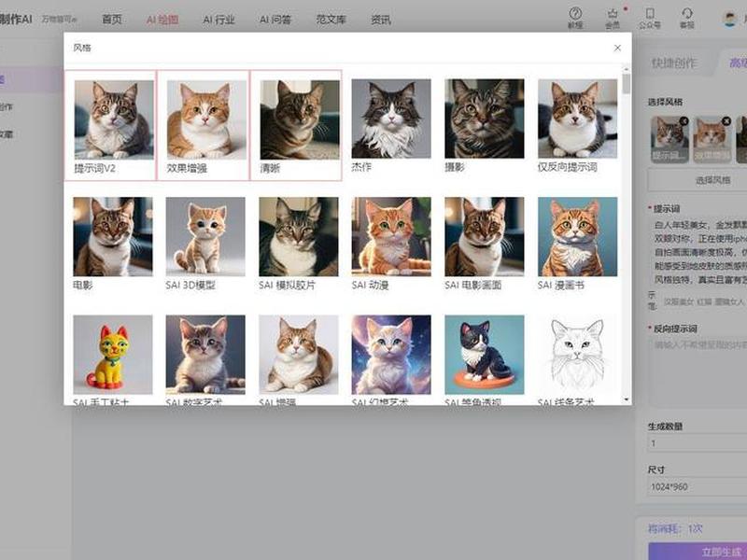
Task: Open the AI 问答 nav item
Action: (x=275, y=20)
